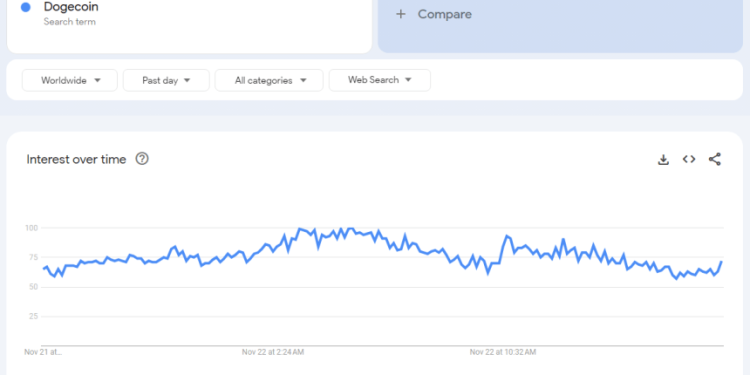Screen dimensions: 750x375
Task: Click the 50 y-axis label
Action: [x=33, y=287]
